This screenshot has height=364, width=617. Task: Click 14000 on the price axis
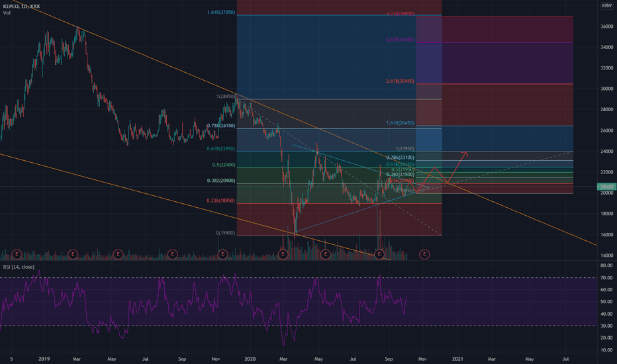[607, 255]
